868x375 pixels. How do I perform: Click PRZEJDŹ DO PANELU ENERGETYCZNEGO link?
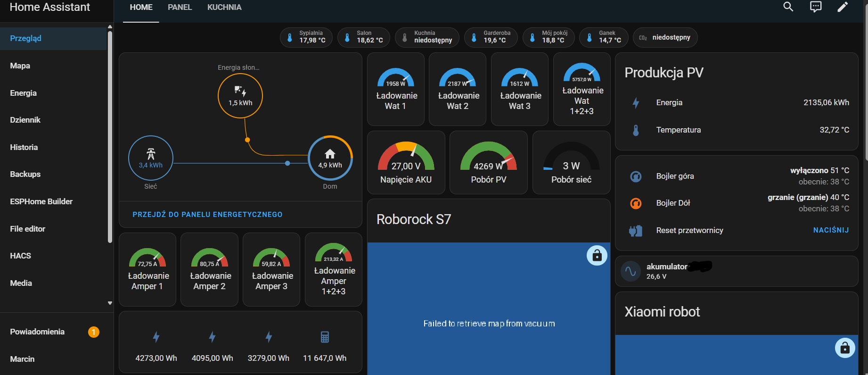pyautogui.click(x=207, y=215)
